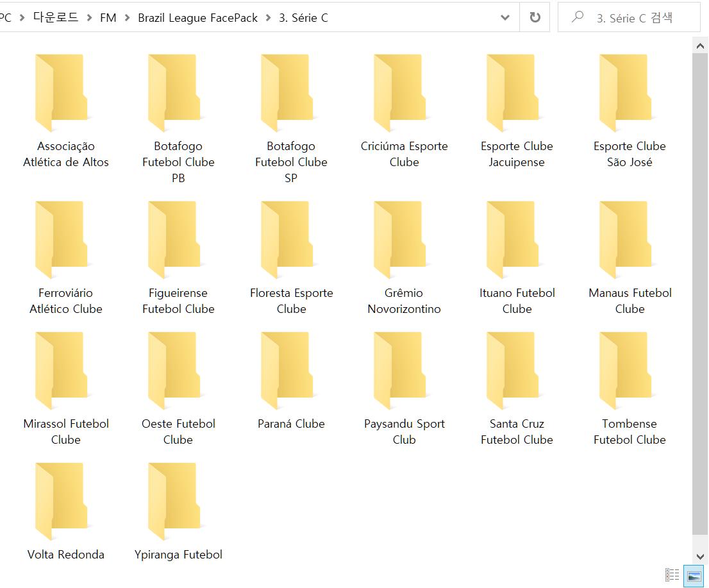This screenshot has width=709, height=588.
Task: Focus the 3. Série C search box
Action: pos(629,17)
